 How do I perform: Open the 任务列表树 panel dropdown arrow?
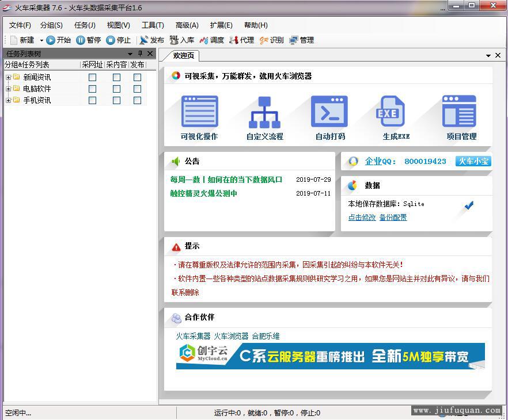[x=130, y=54]
